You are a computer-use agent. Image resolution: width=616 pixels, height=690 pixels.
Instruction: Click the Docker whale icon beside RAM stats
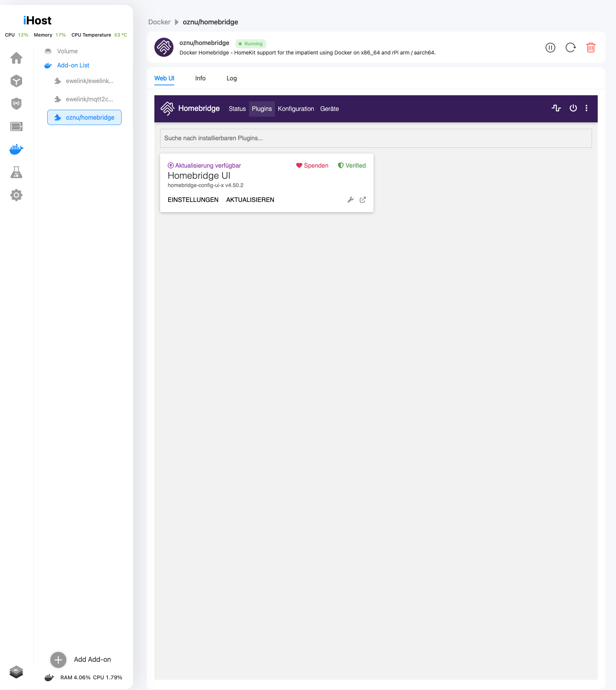tap(50, 678)
